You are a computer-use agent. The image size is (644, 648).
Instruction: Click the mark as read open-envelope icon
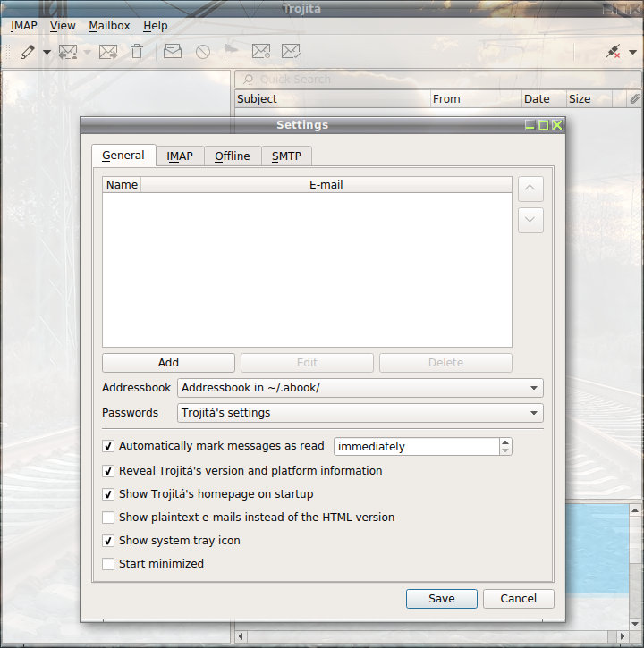(173, 51)
